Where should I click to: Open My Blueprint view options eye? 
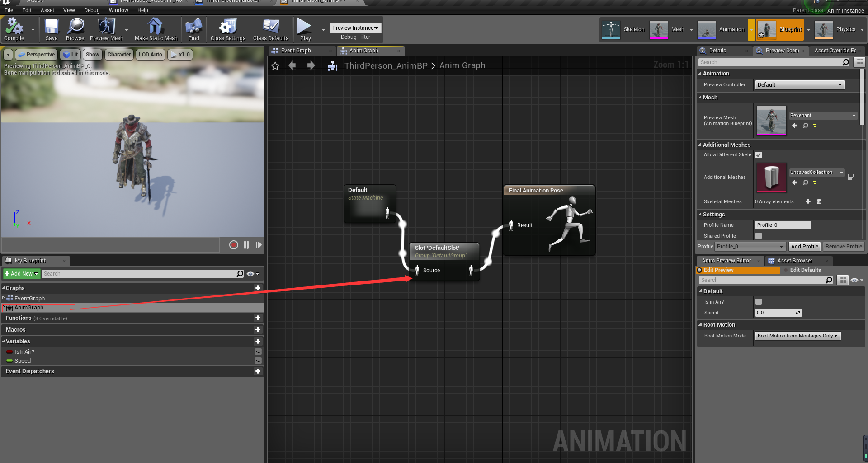253,274
